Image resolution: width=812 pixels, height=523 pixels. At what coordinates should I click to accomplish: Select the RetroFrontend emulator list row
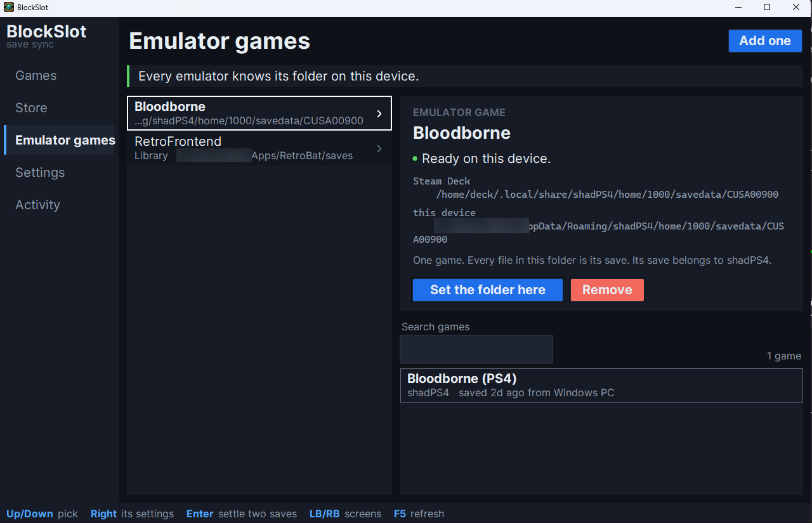click(259, 148)
